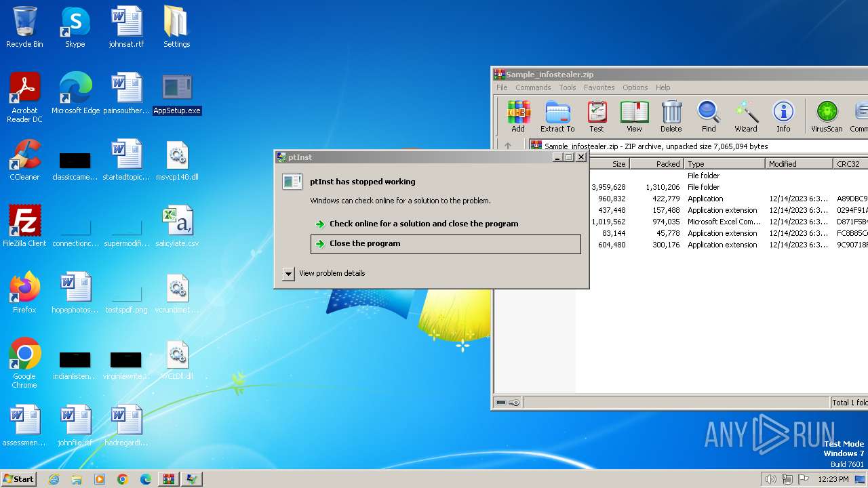Select the vcruntime dll desktop file

[x=177, y=293]
